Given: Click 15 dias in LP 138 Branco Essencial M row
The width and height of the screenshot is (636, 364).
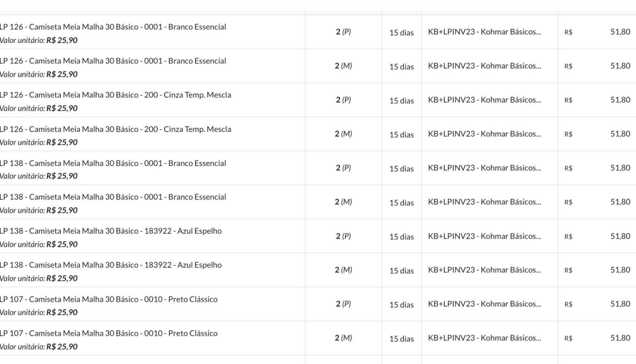Looking at the screenshot, I should click(x=401, y=203).
